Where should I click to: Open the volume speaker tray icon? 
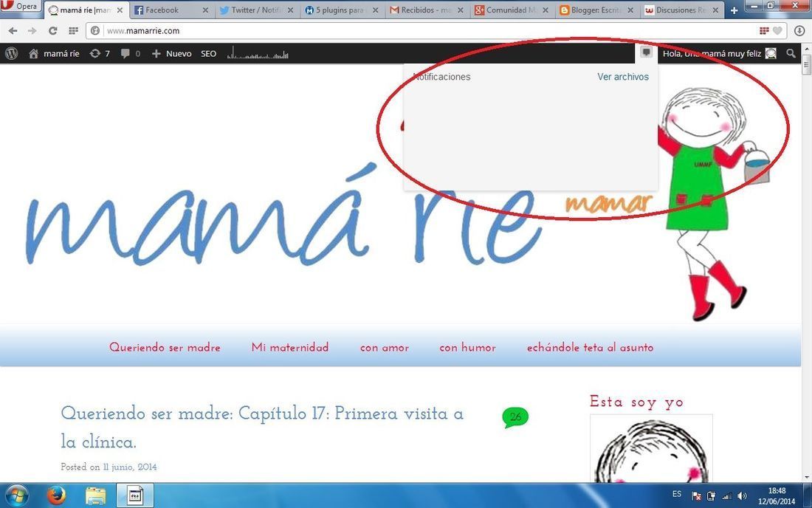pyautogui.click(x=742, y=496)
